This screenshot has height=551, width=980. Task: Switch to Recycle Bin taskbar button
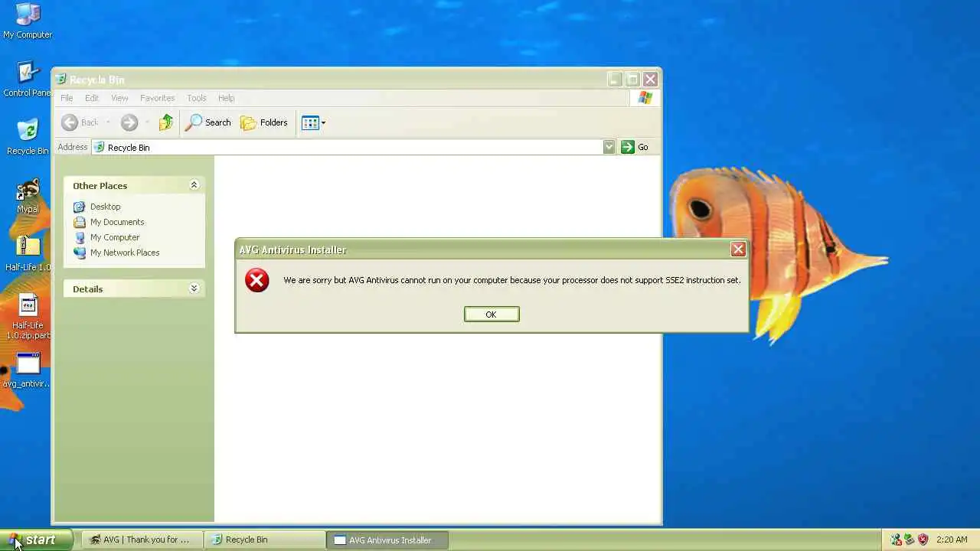pos(264,540)
